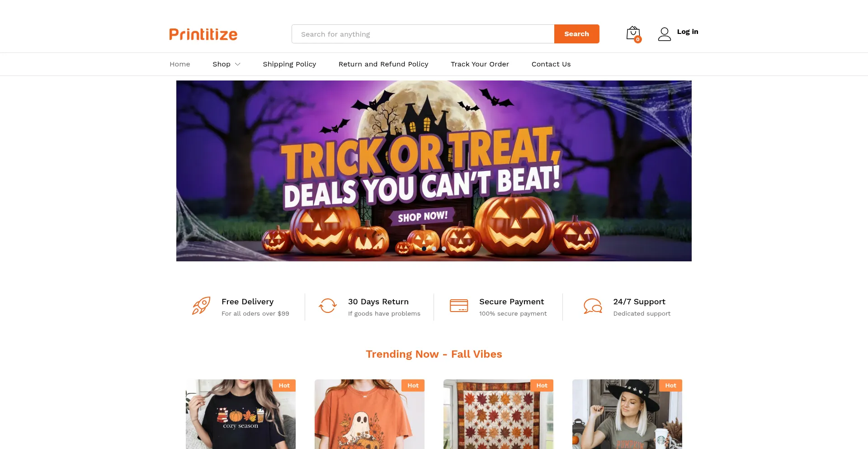Expand the Shop dropdown chevron
This screenshot has width=868, height=449.
[x=237, y=64]
